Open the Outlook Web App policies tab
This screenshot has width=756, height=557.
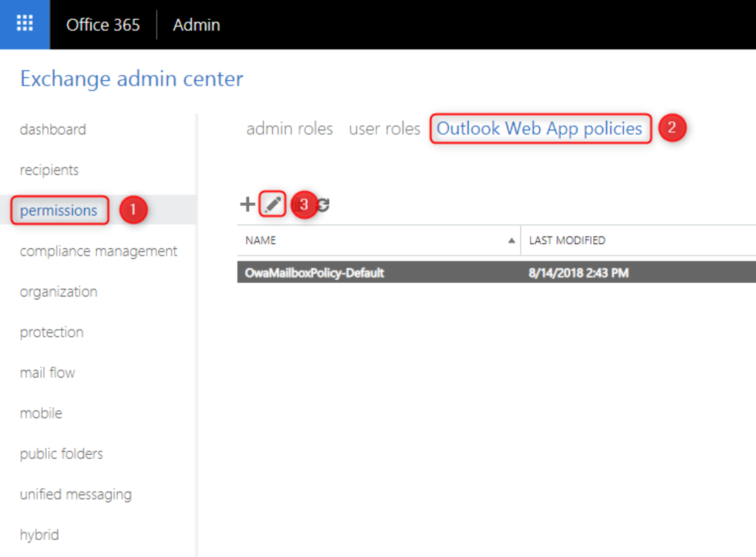click(x=540, y=129)
